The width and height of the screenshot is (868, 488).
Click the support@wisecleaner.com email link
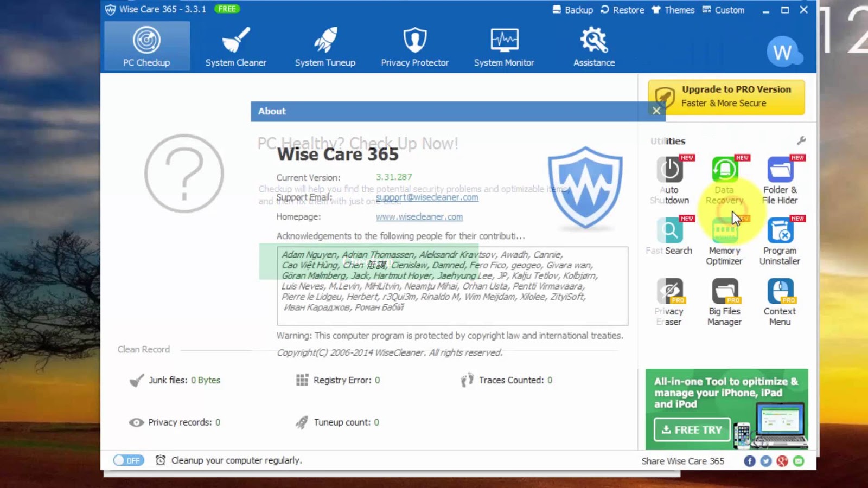(427, 197)
